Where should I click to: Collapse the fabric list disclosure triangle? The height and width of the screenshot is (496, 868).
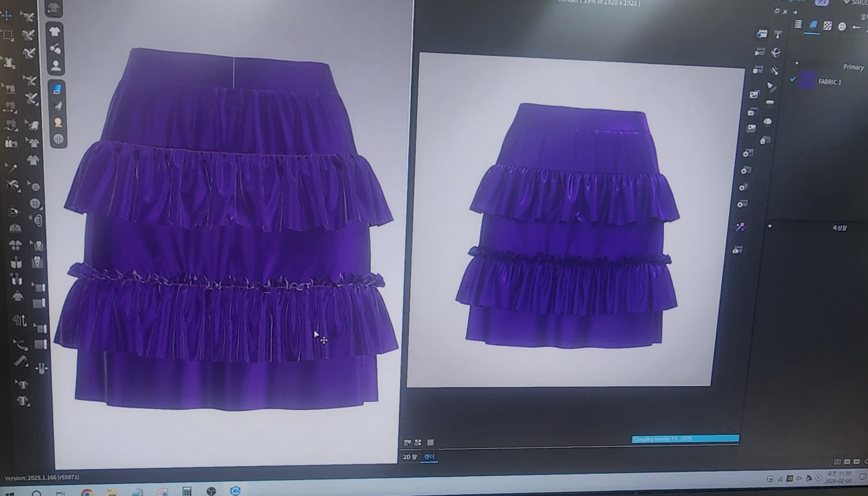[796, 64]
